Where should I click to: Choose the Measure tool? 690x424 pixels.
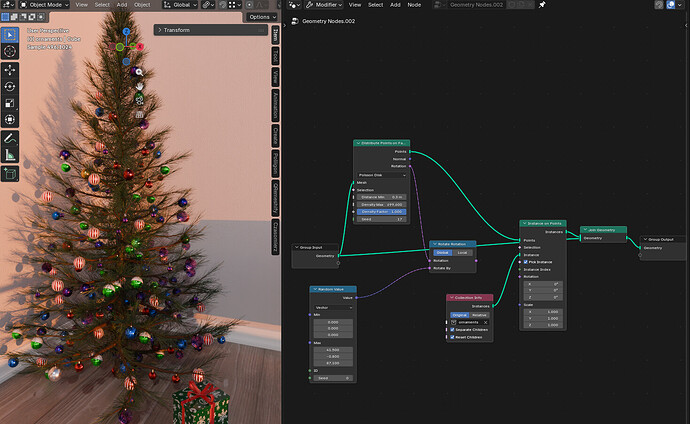[x=10, y=155]
